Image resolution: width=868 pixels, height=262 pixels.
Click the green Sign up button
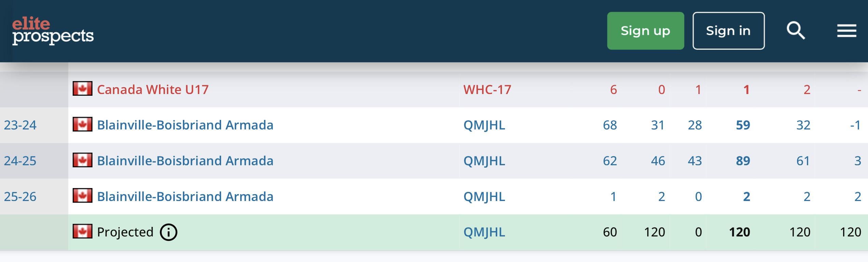645,31
